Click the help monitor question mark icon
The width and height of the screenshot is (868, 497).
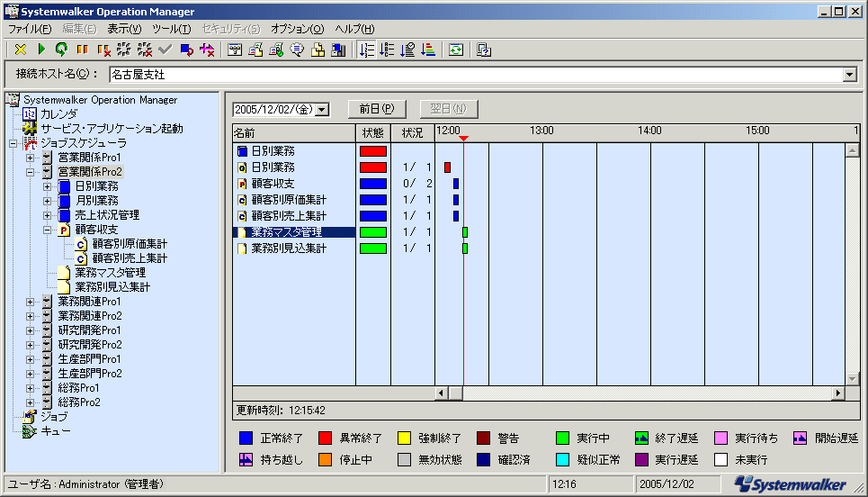(484, 50)
